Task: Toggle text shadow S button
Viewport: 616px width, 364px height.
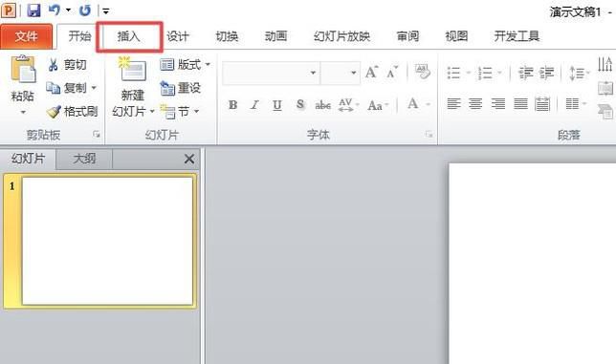Action: 300,104
